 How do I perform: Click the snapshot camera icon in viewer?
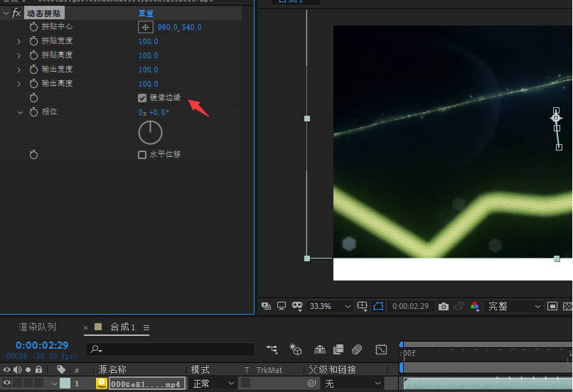(x=444, y=306)
